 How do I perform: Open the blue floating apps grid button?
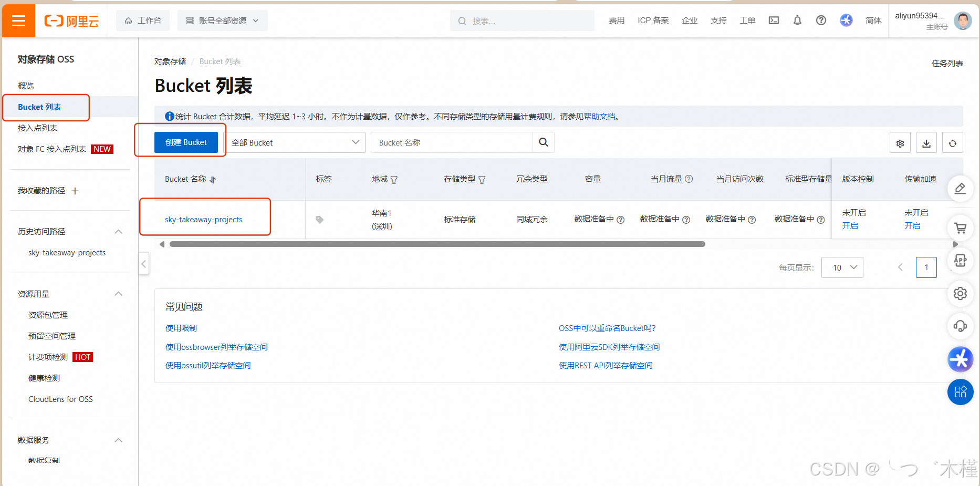tap(961, 392)
